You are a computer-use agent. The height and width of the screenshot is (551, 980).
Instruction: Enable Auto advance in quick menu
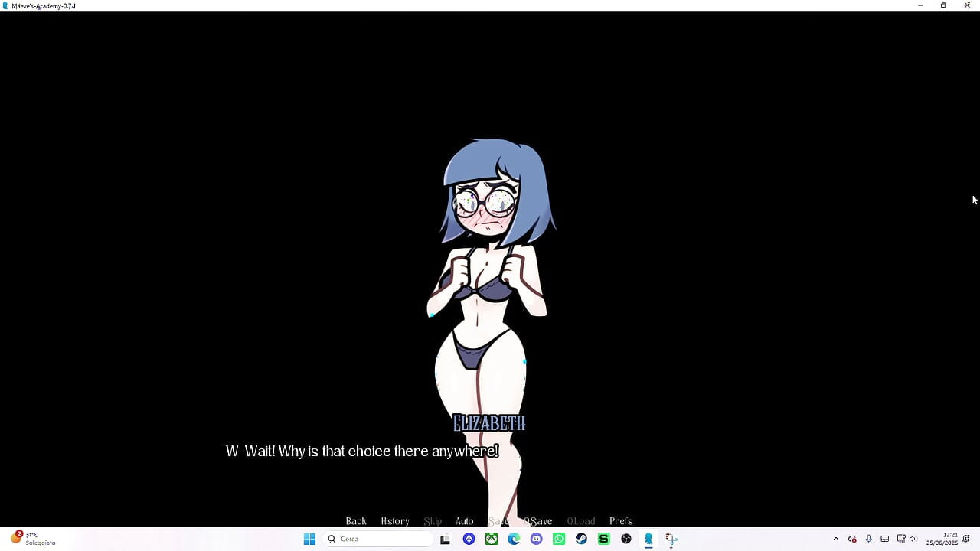[x=465, y=521]
